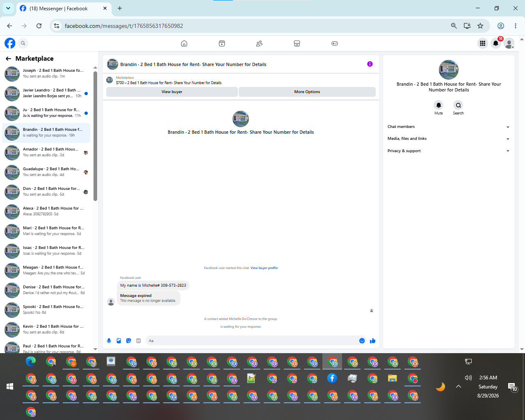Viewport: 525px width, 420px height.
Task: Open the GIF picker icon
Action: [x=139, y=341]
